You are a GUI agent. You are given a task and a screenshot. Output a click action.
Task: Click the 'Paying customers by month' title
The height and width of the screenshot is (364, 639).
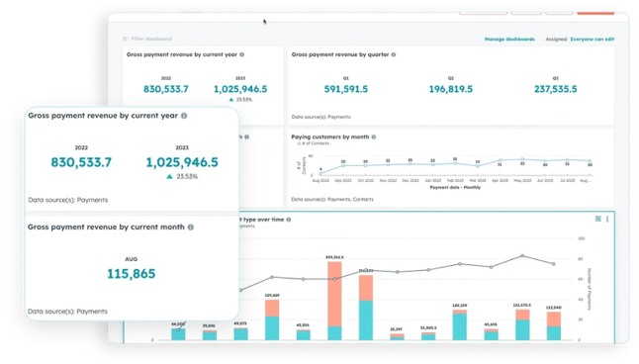tap(330, 136)
